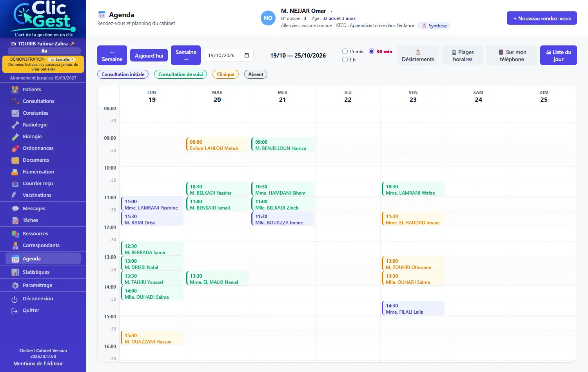The height and width of the screenshot is (372, 588).
Task: Click the Aa text size control
Action: tap(44, 51)
